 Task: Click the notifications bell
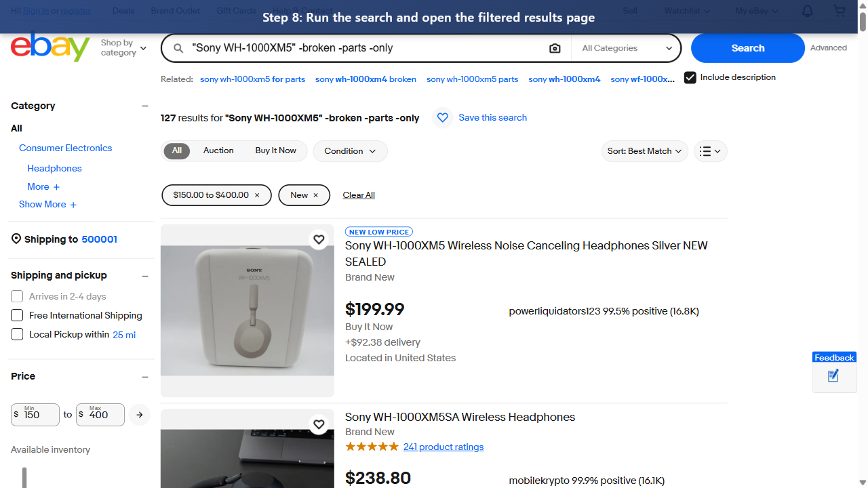tap(806, 11)
